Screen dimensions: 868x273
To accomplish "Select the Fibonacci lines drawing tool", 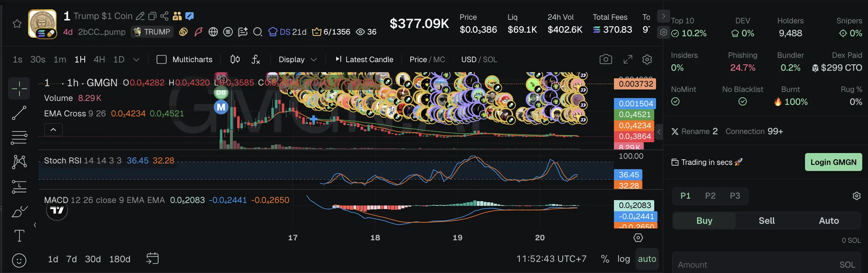I will pos(19,137).
